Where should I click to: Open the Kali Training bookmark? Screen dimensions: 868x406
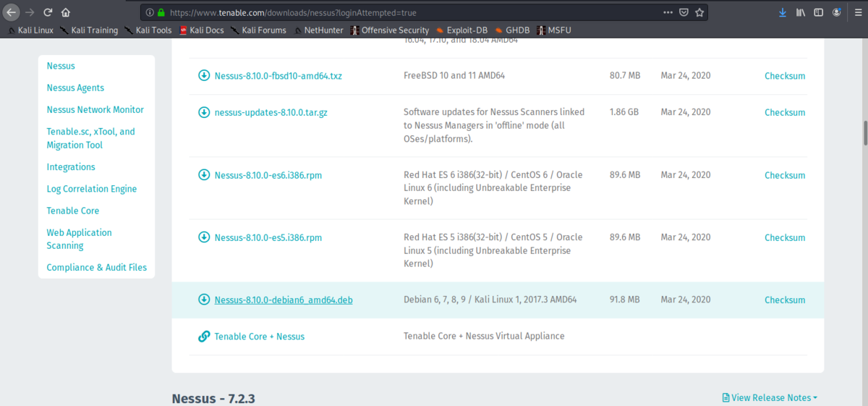coord(89,30)
